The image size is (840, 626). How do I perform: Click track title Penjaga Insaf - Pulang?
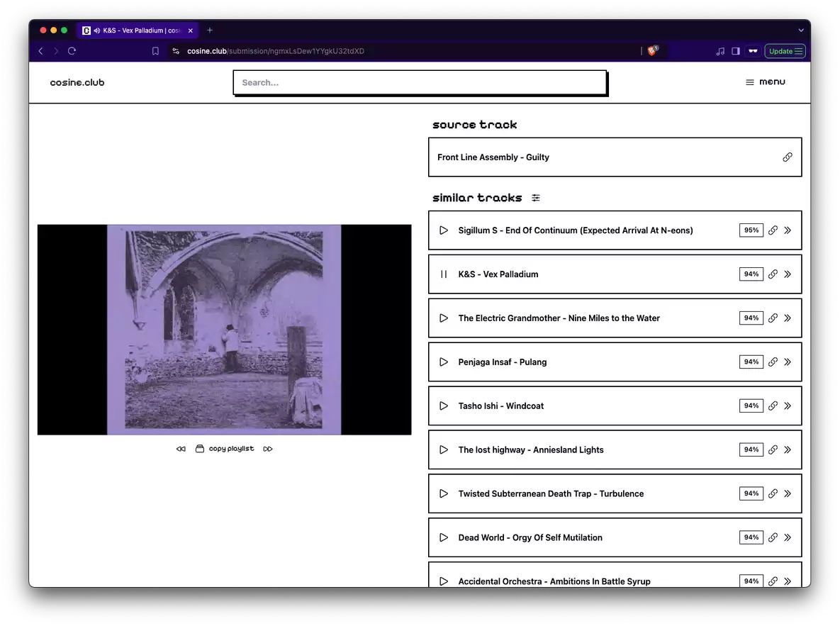503,362
